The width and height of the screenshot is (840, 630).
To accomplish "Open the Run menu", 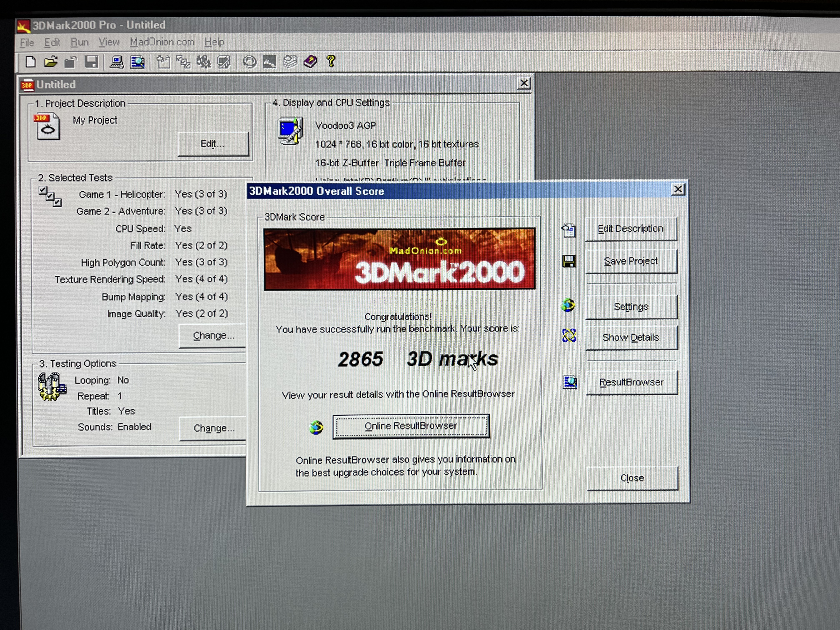I will 79,42.
